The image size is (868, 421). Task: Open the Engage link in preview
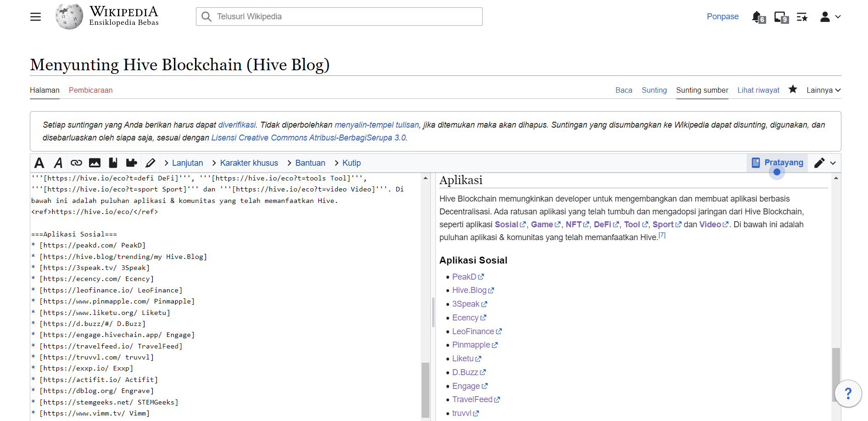click(470, 386)
